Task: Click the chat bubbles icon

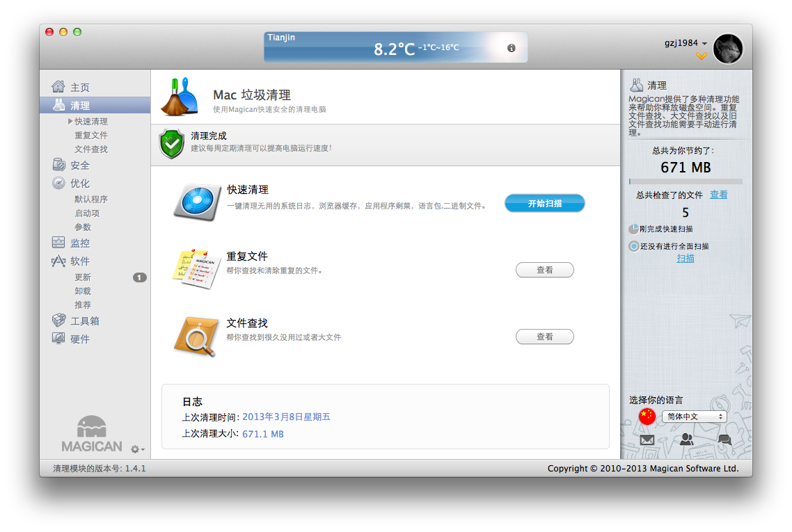Action: (x=724, y=440)
